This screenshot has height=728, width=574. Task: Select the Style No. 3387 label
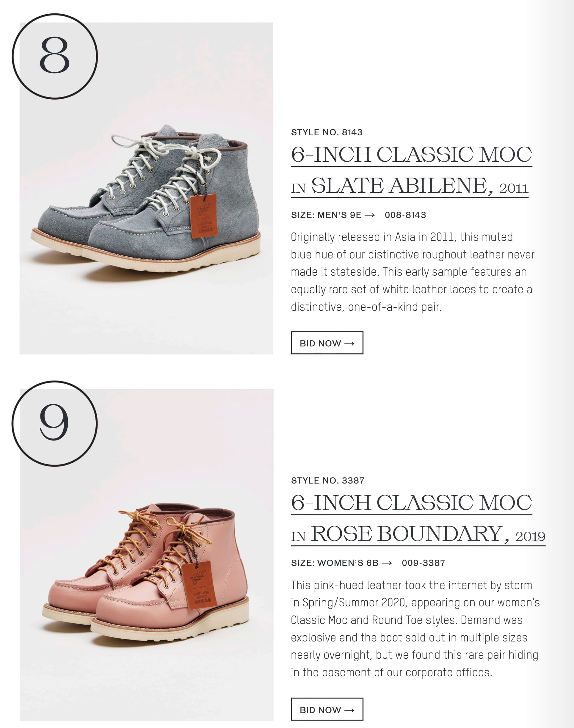coord(328,480)
